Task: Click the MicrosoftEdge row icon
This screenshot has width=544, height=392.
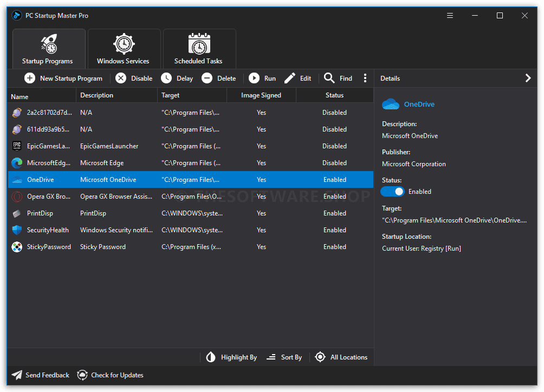Action: click(x=17, y=163)
